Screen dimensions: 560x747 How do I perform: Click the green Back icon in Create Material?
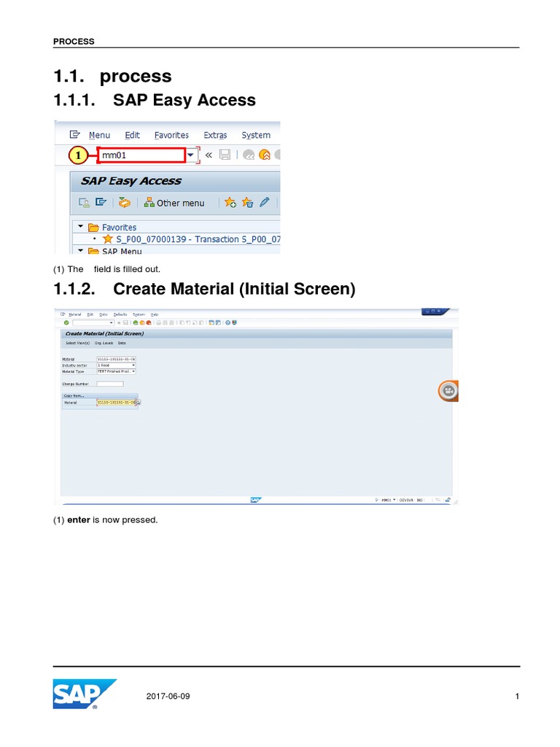pyautogui.click(x=135, y=322)
